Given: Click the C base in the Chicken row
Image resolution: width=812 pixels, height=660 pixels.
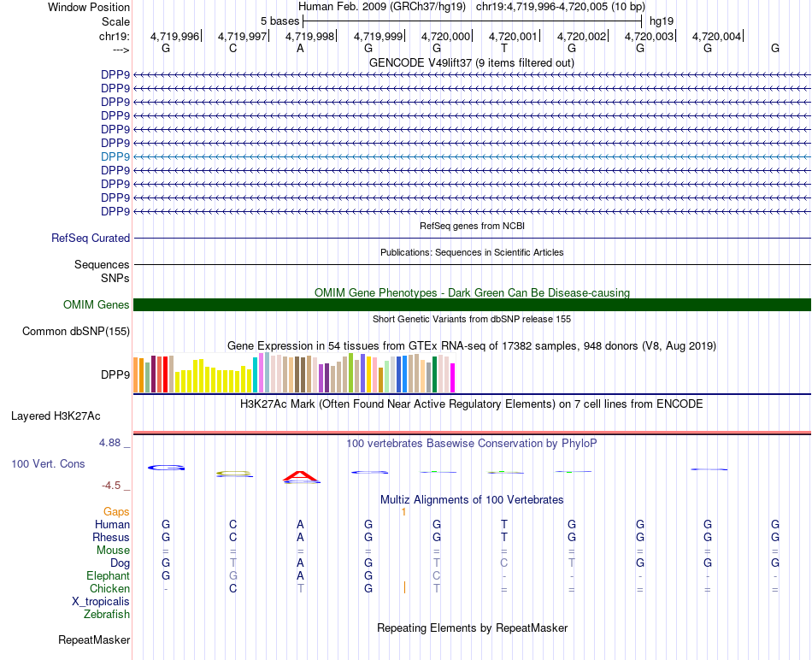Looking at the screenshot, I should (x=233, y=588).
